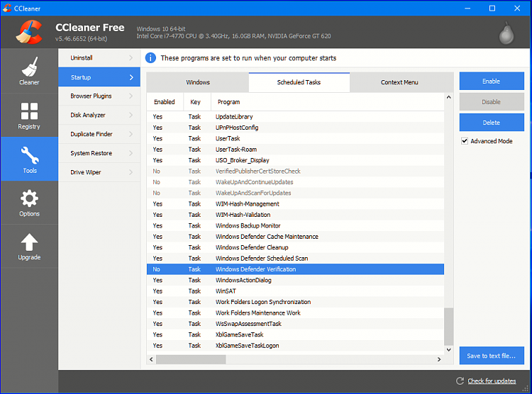The width and height of the screenshot is (532, 394).
Task: Select the Windows Defender Cleanup row
Action: tap(295, 247)
